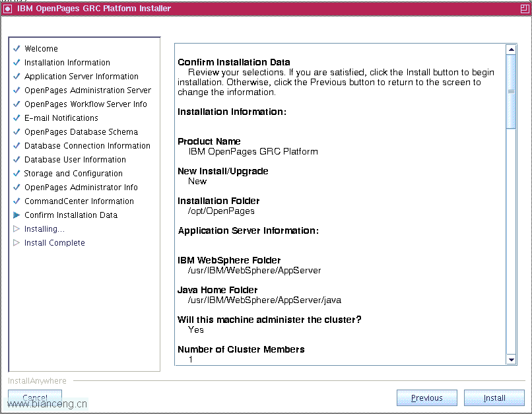Click the filled arrow beside Confirm Installation Data

pos(17,215)
